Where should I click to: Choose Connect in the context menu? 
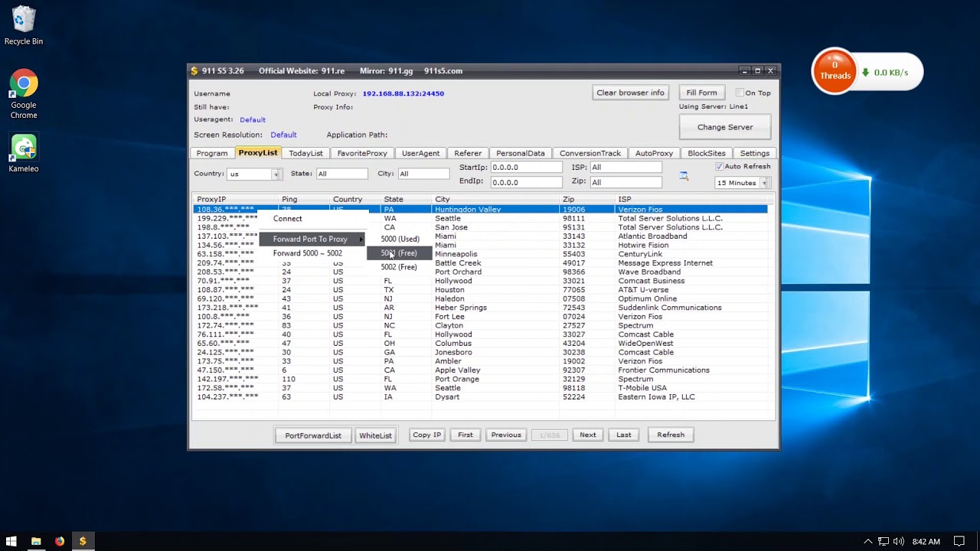314,219
